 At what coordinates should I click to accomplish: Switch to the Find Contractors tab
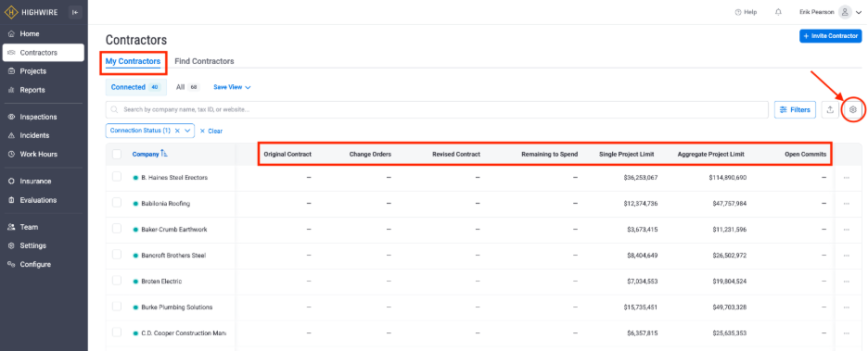tap(204, 61)
